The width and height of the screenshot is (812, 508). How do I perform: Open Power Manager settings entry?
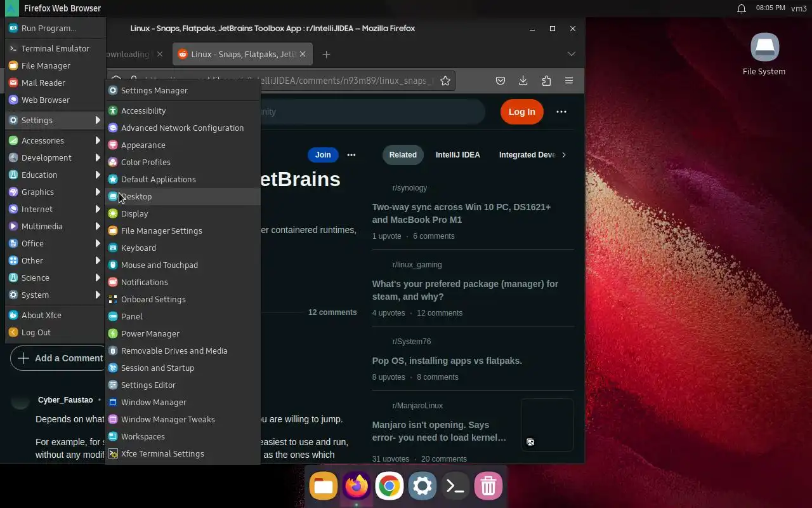tap(183, 333)
